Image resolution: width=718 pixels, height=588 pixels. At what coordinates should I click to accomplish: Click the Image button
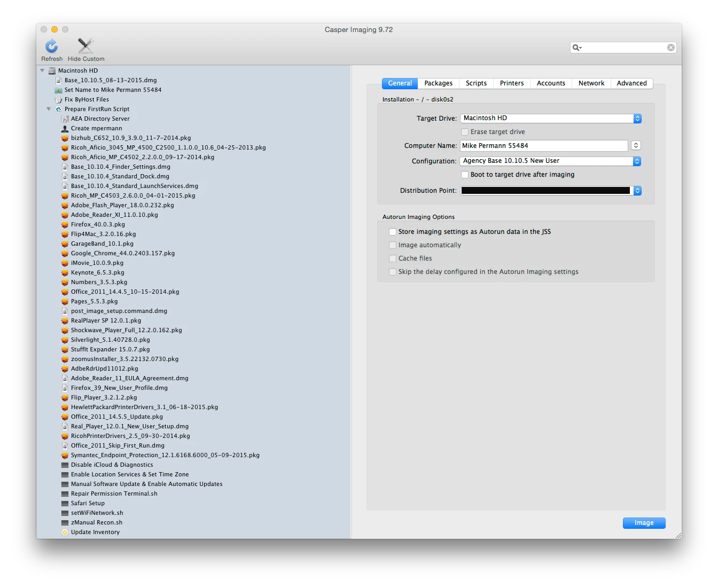coord(644,523)
